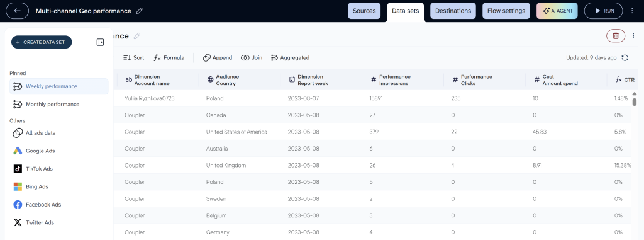Open the Audience Country column header
The width and height of the screenshot is (644, 240).
240,80
